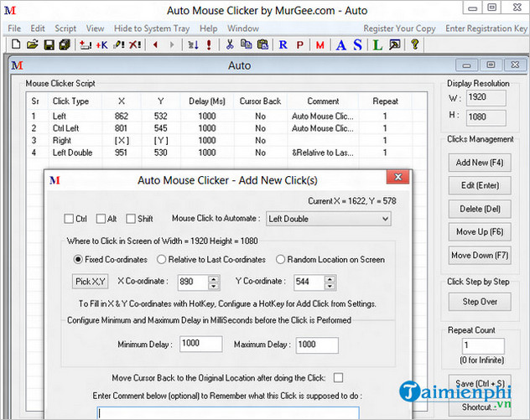Click the comment text field in the dialog
530x420 pixels.
[x=228, y=413]
